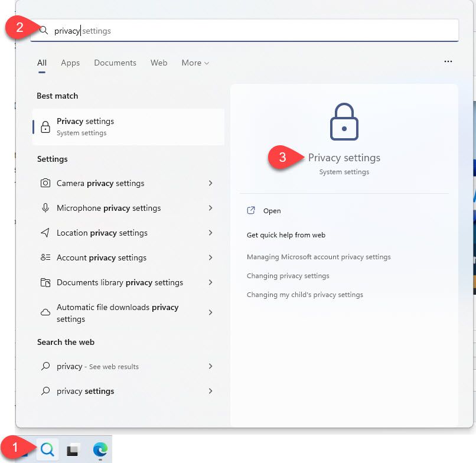
Task: Click the web search icon next to 'privacy settings'
Action: [45, 391]
